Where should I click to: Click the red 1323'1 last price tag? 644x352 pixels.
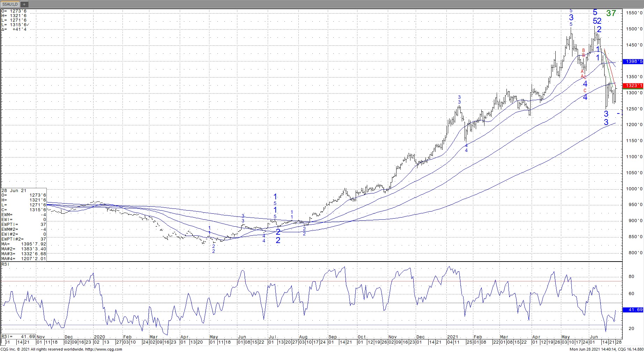point(633,86)
